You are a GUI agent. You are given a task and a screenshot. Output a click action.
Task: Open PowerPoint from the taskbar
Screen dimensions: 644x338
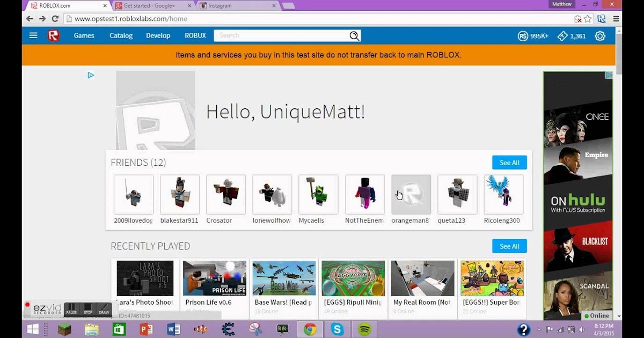pyautogui.click(x=146, y=329)
